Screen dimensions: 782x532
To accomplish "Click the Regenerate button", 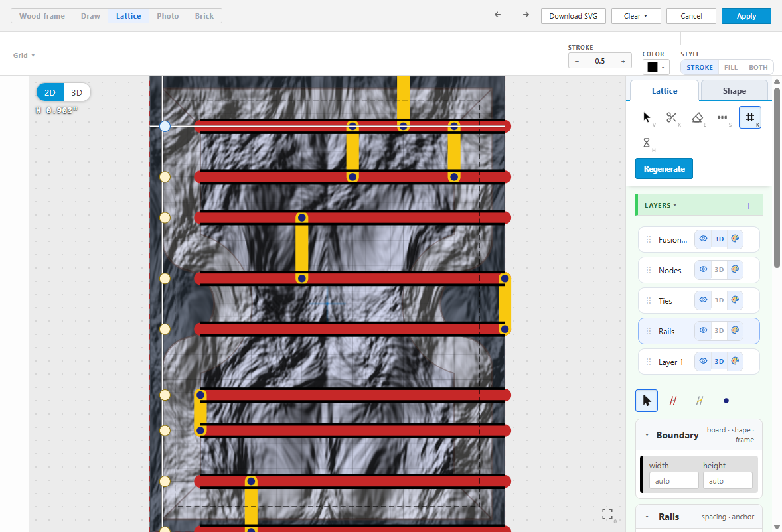I will point(664,169).
